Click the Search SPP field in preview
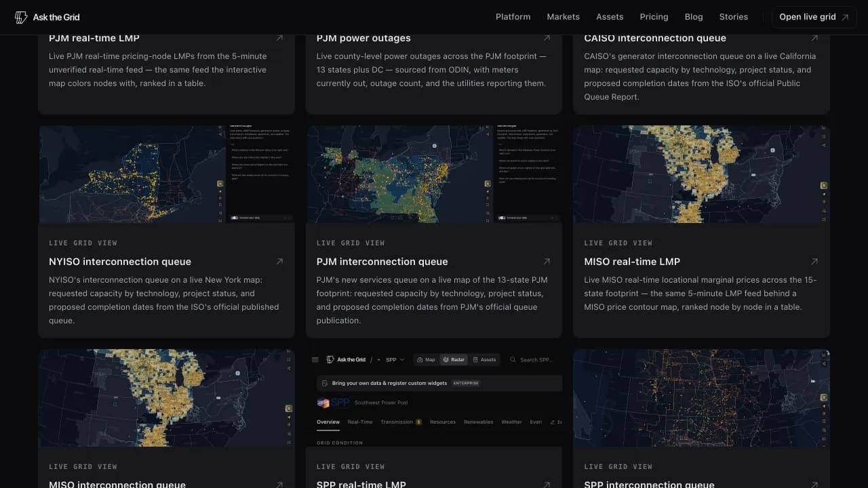 pos(536,360)
